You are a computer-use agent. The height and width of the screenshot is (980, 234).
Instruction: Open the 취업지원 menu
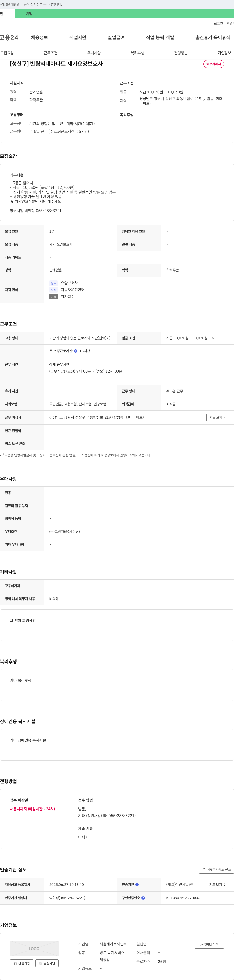pyautogui.click(x=78, y=37)
